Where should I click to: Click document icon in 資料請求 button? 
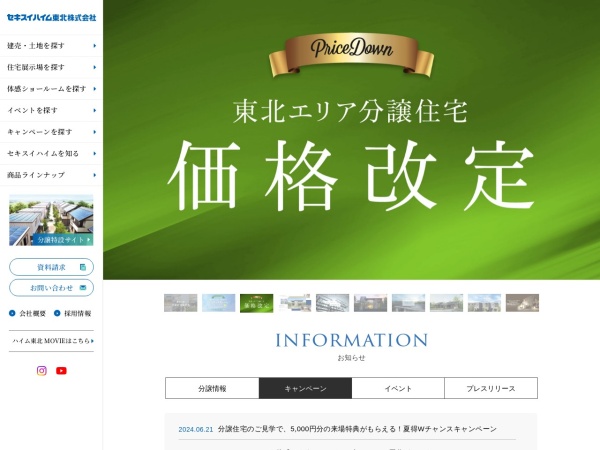coord(83,267)
